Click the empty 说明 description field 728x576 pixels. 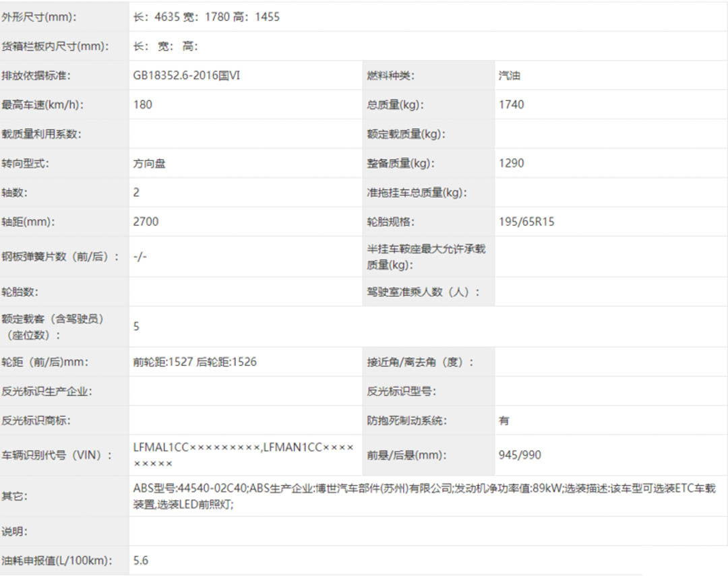tap(425, 531)
